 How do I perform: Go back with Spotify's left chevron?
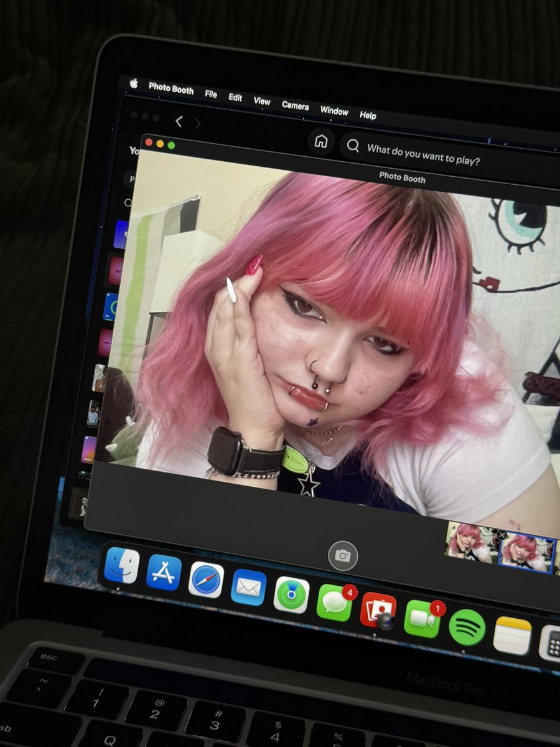click(x=179, y=121)
